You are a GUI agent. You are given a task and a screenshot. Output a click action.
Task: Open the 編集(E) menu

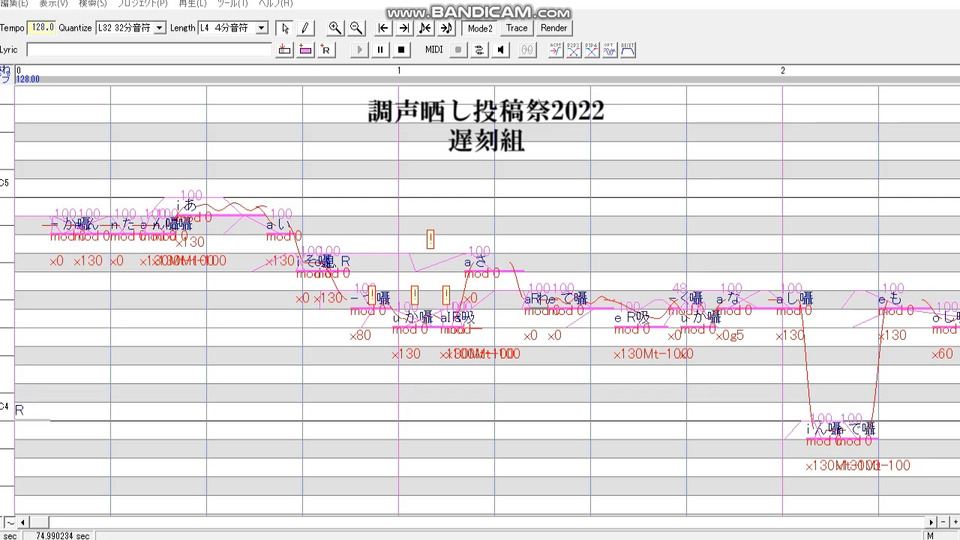coord(14,4)
